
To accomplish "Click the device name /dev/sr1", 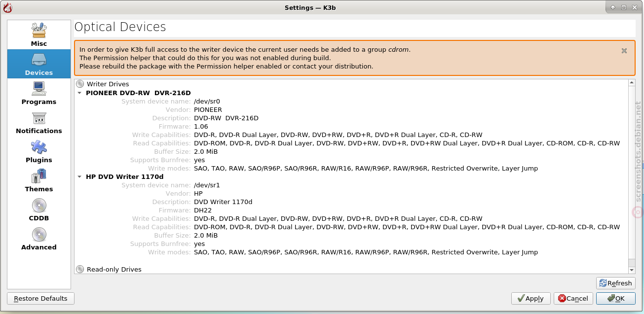I will click(207, 185).
